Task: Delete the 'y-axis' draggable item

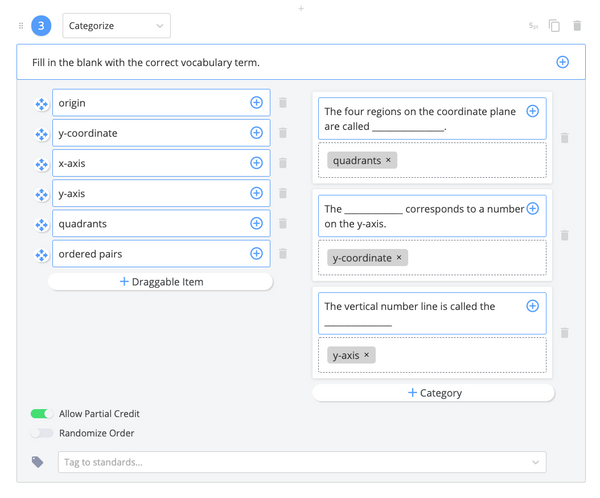Action: point(283,193)
